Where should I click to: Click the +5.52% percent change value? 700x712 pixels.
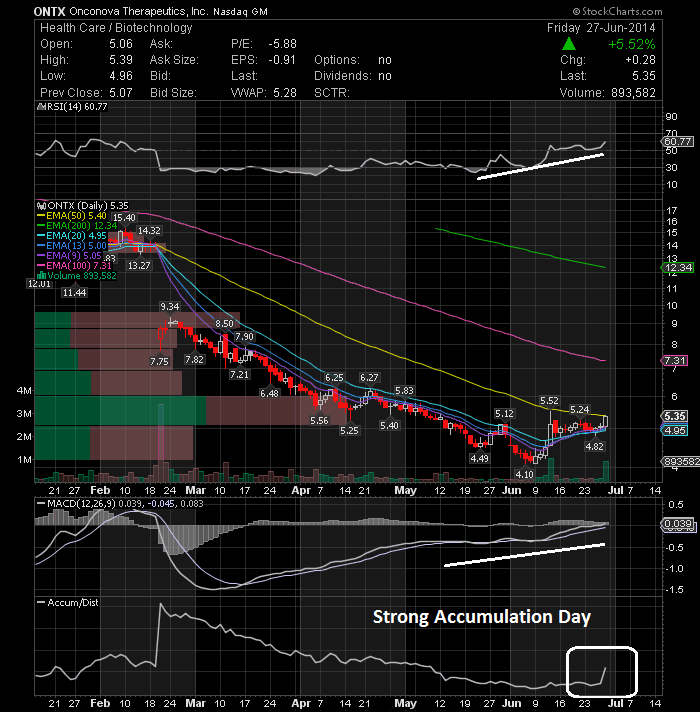click(x=632, y=44)
